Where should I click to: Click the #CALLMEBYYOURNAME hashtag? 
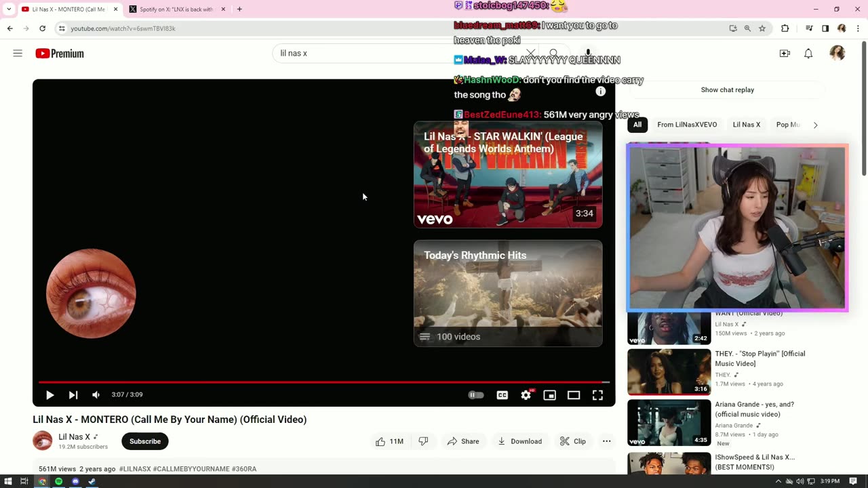coord(191,469)
